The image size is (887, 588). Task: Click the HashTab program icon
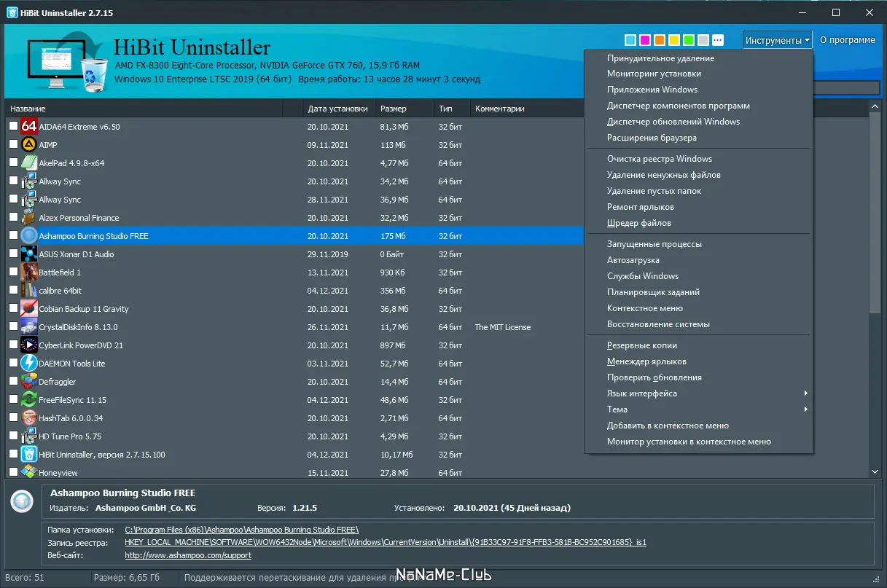pyautogui.click(x=29, y=418)
